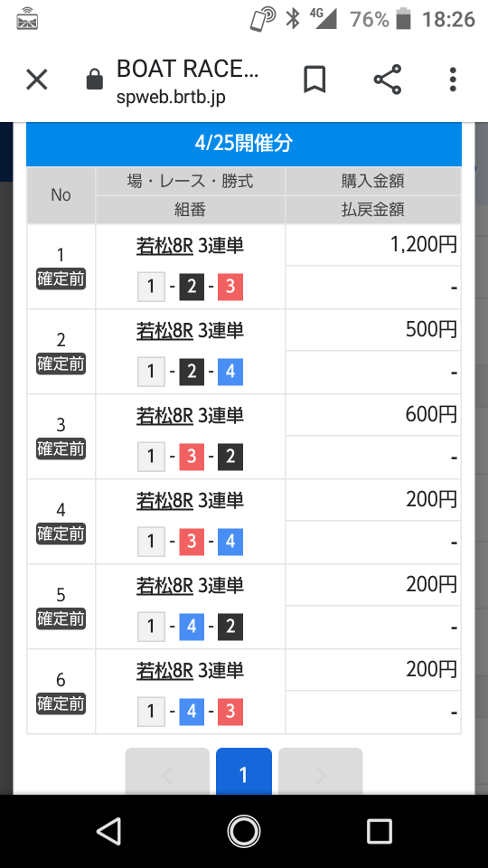
Task: Tap the Android back navigation button
Action: tap(109, 832)
